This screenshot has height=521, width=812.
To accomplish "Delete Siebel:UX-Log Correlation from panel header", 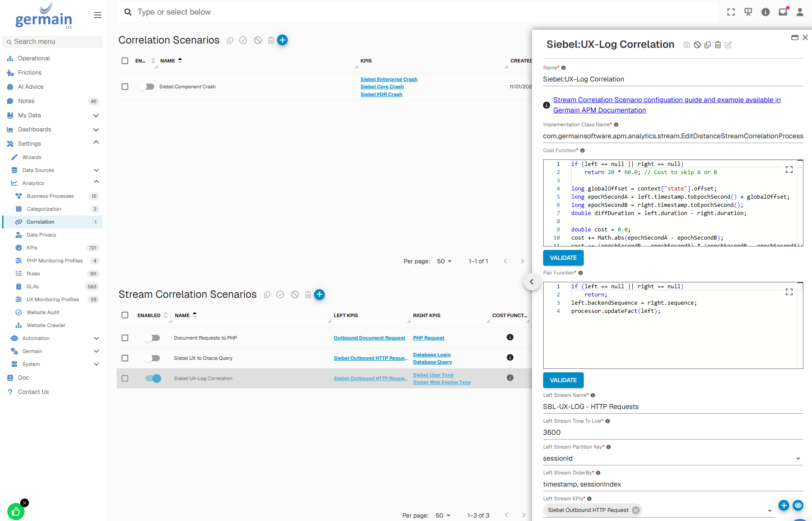I will tap(718, 45).
